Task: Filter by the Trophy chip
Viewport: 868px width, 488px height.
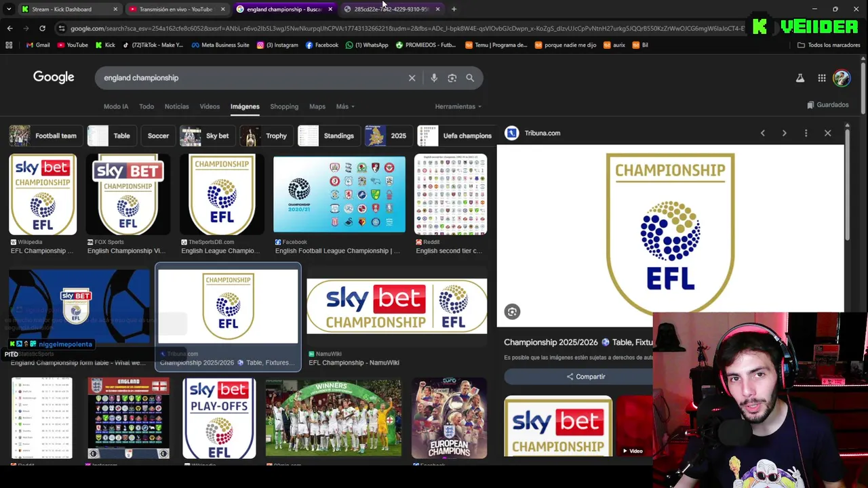Action: coord(267,136)
